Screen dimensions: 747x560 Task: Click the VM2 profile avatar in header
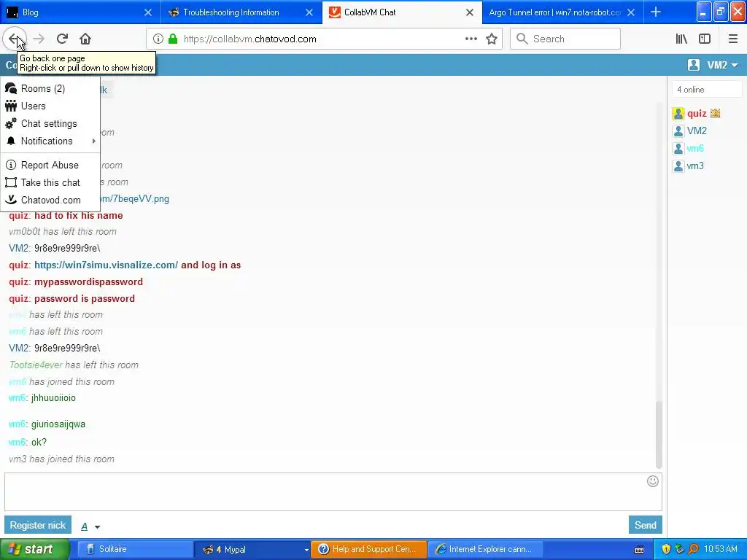pos(694,65)
